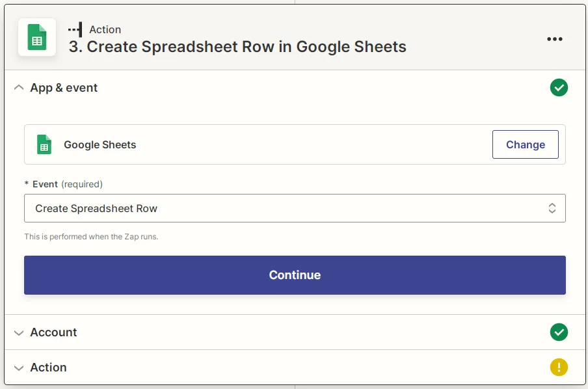
Task: Select the Google Sheets logo beside the app name
Action: click(x=44, y=144)
